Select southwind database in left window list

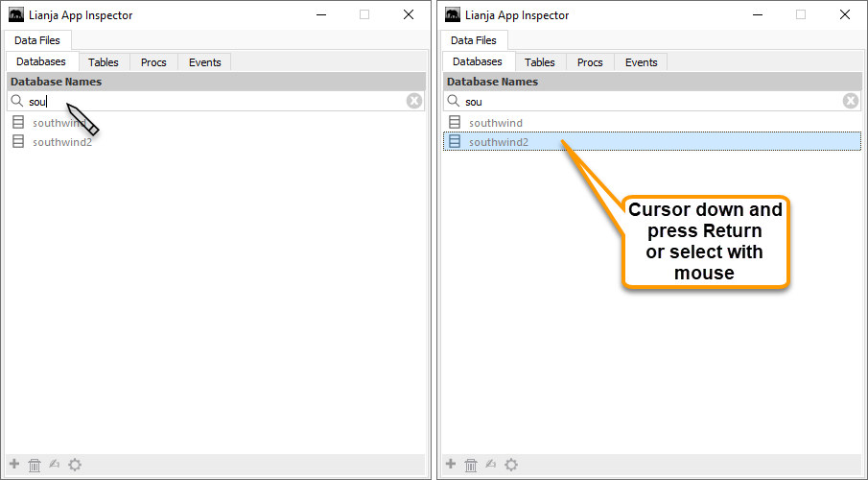click(x=58, y=123)
